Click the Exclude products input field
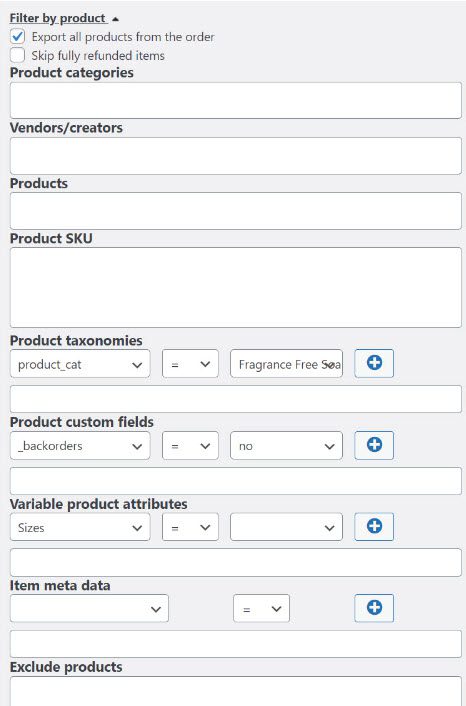 [x=235, y=691]
